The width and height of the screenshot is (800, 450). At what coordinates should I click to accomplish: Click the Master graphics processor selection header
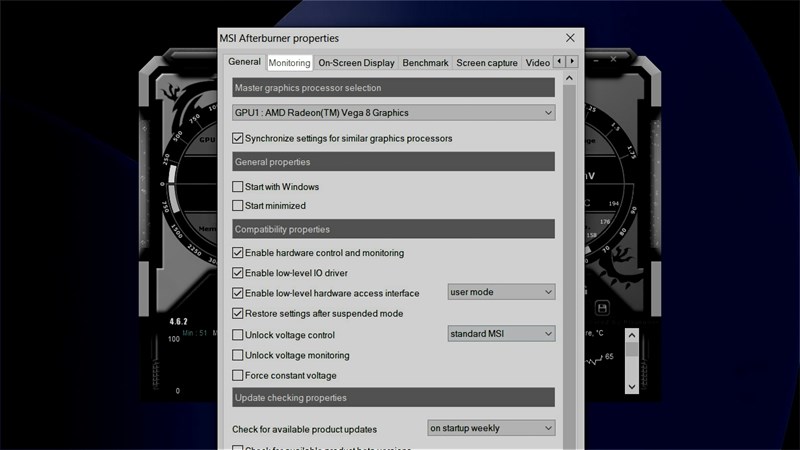[393, 87]
